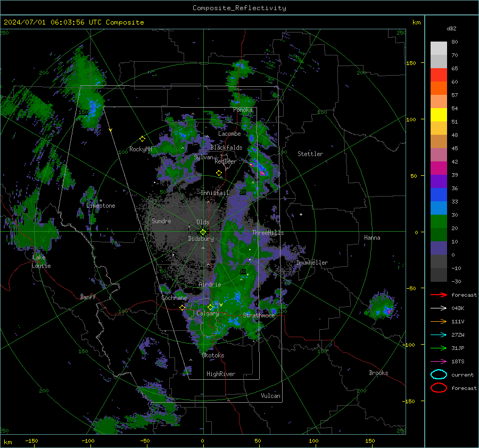Click the Sundre label
Image resolution: width=479 pixels, height=448 pixels.
[x=161, y=221]
